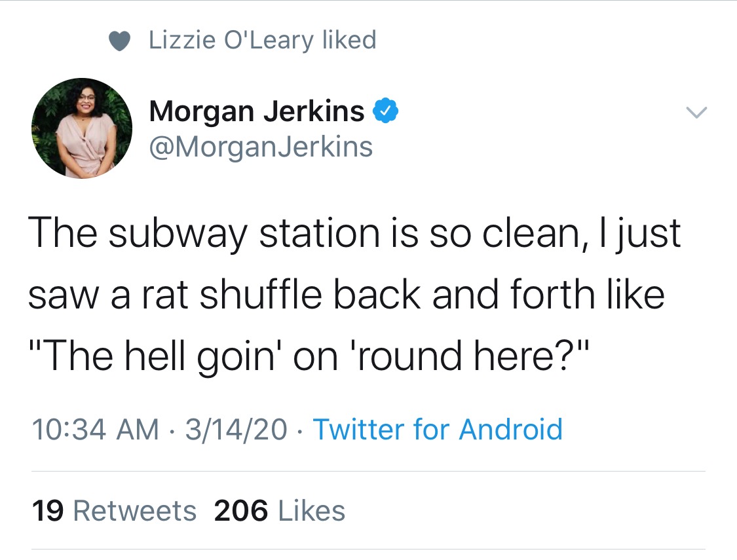737x560 pixels.
Task: Click the word Likes
Action: click(312, 511)
